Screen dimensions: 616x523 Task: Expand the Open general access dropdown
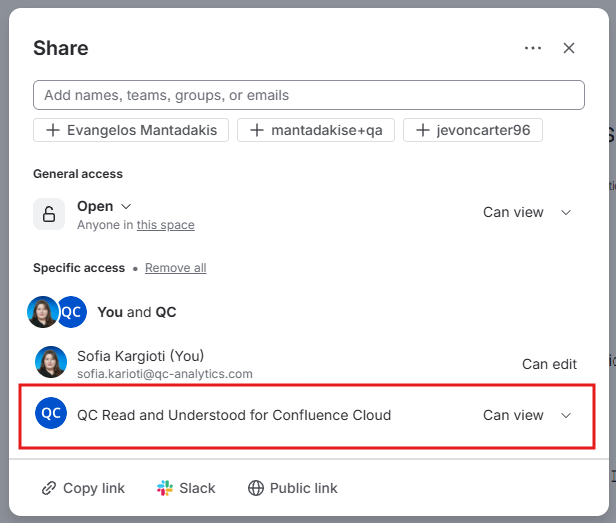tap(104, 206)
